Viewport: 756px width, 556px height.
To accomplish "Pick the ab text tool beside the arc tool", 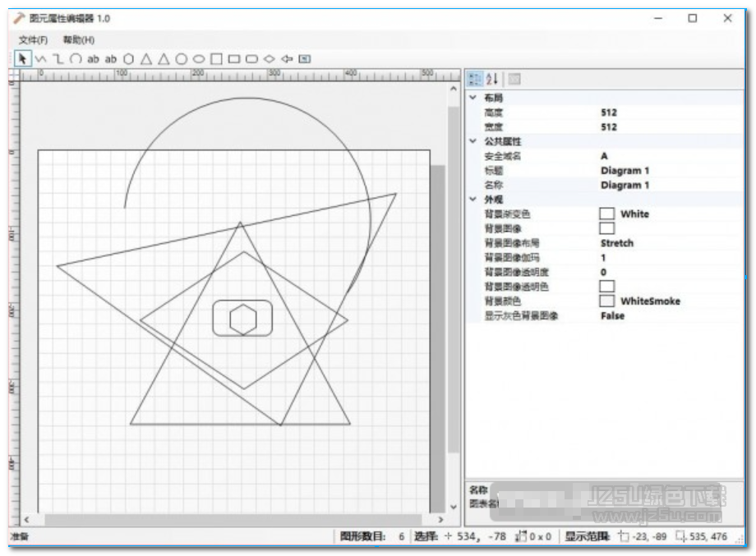I will click(93, 59).
